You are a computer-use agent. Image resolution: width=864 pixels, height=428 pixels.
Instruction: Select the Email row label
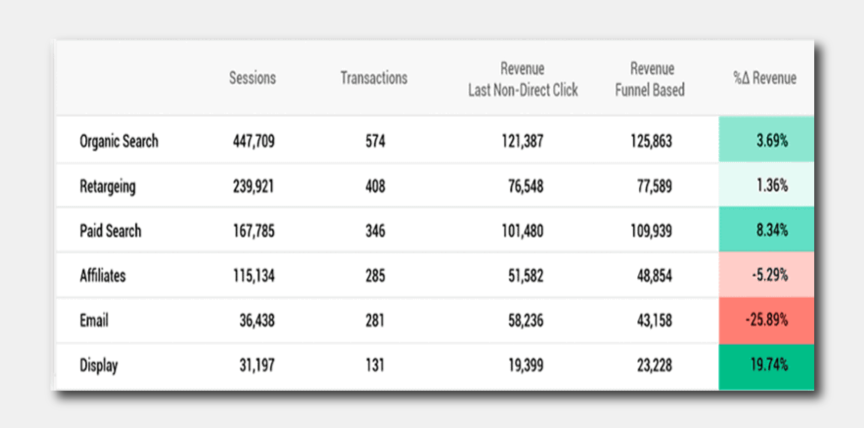[94, 320]
